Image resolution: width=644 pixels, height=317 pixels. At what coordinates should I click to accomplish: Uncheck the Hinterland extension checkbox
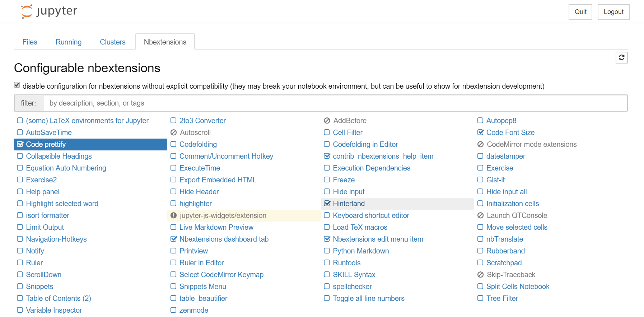(327, 204)
